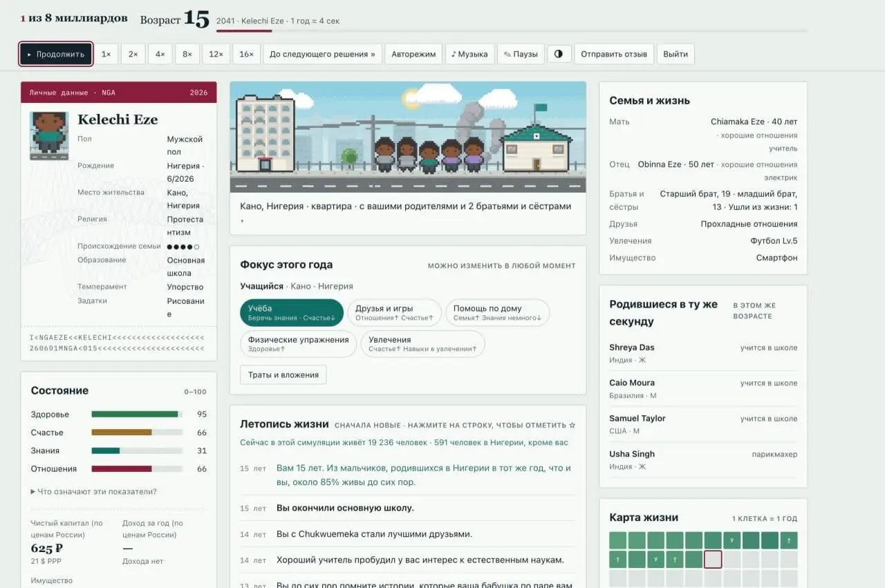Image resolution: width=885 pixels, height=588 pixels.
Task: Expand Что означают эти показатели?
Action: (94, 491)
